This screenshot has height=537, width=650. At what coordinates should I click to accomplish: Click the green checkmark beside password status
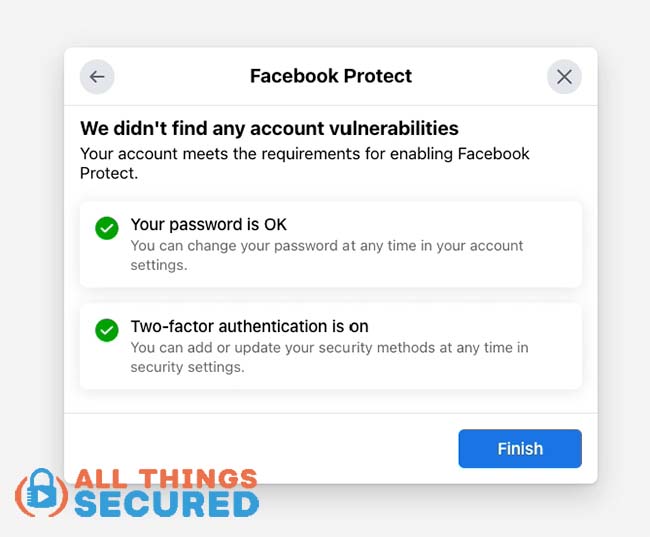(x=107, y=228)
